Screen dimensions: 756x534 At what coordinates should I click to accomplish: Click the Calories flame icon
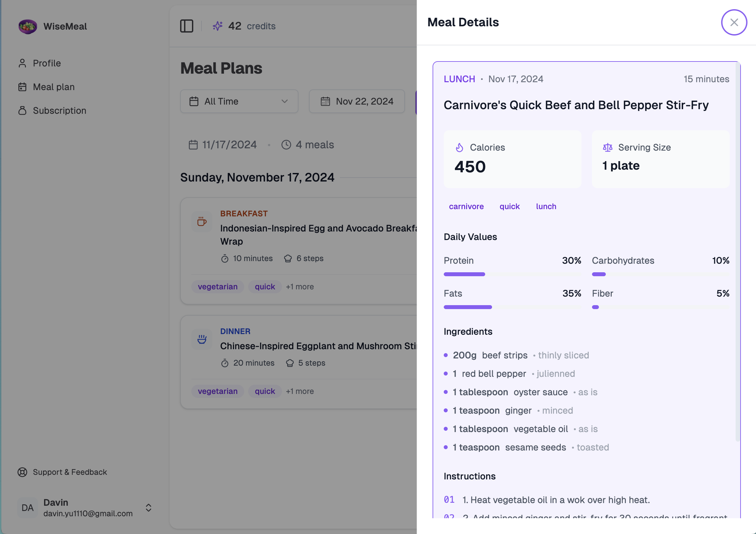[x=459, y=148]
